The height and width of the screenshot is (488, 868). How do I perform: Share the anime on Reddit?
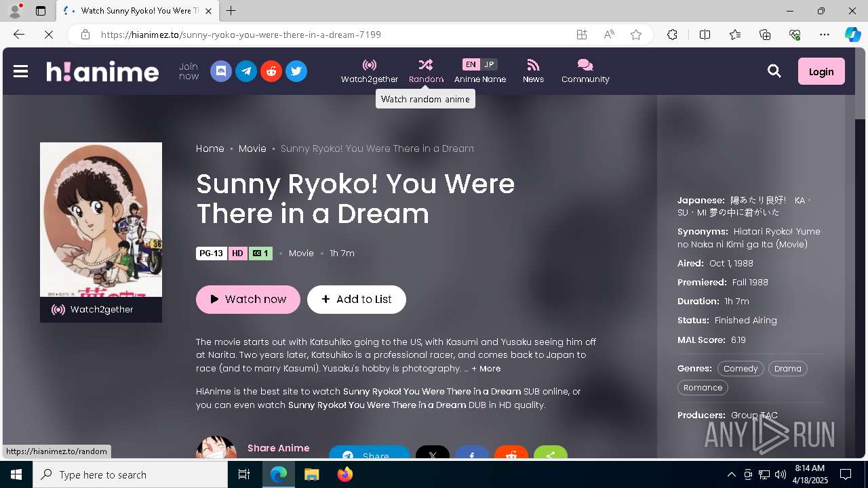511,453
